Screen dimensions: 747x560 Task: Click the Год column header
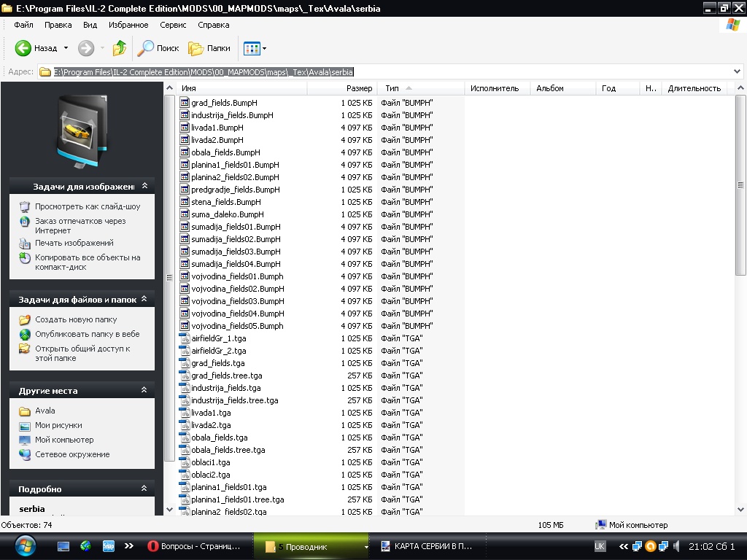(617, 88)
